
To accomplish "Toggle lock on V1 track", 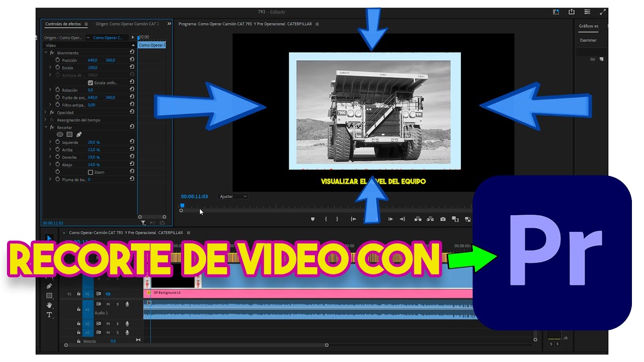I will click(78, 294).
